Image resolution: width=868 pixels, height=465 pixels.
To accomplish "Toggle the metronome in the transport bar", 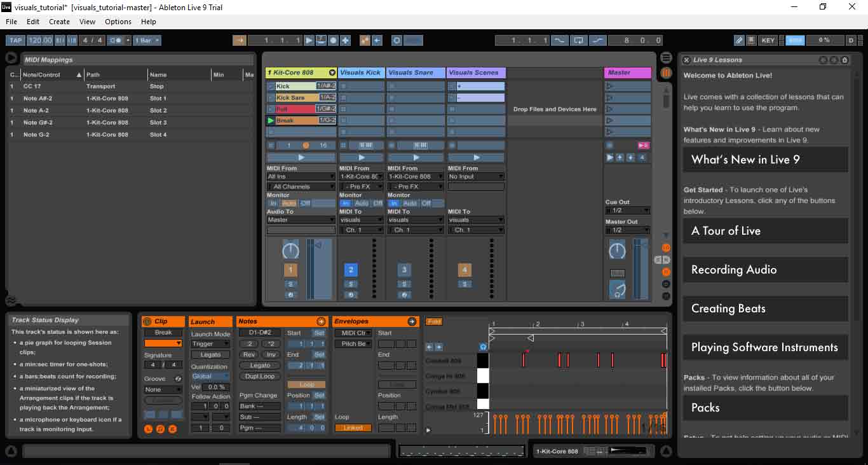I will click(x=116, y=40).
